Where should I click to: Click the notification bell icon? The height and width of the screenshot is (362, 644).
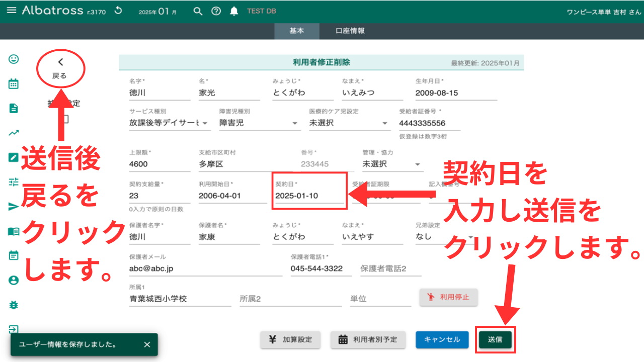coord(234,11)
